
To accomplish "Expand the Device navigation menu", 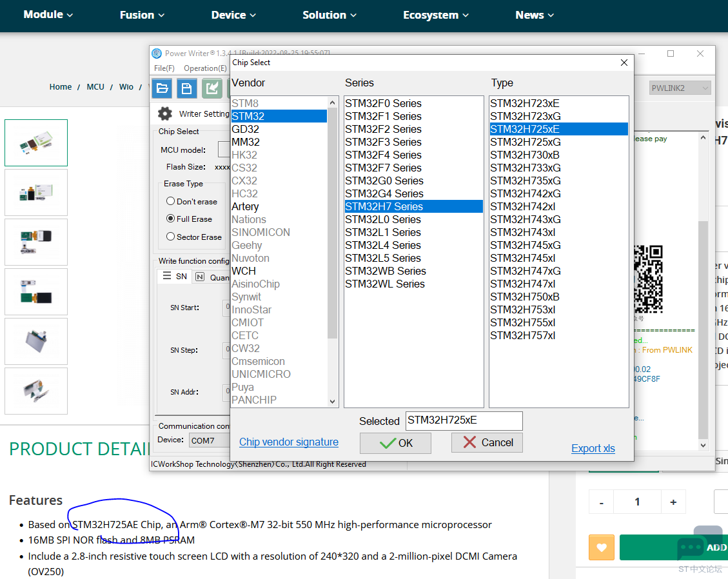I will (233, 15).
